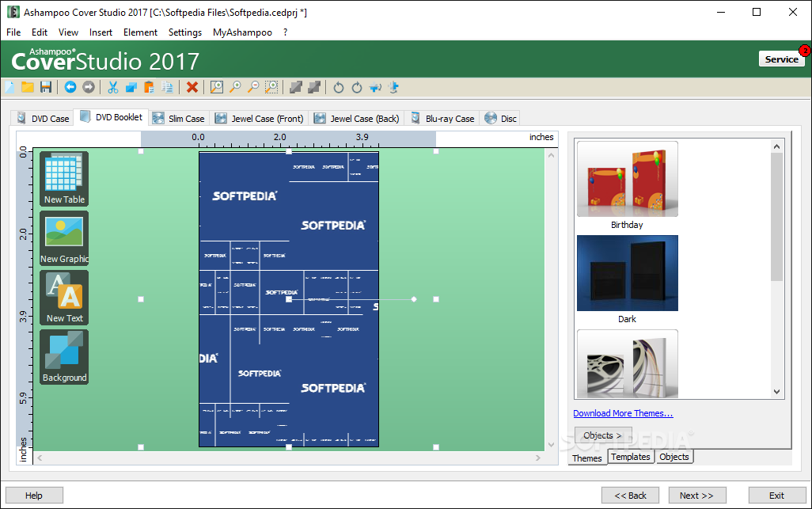
Task: Open the Edit menu
Action: (40, 32)
